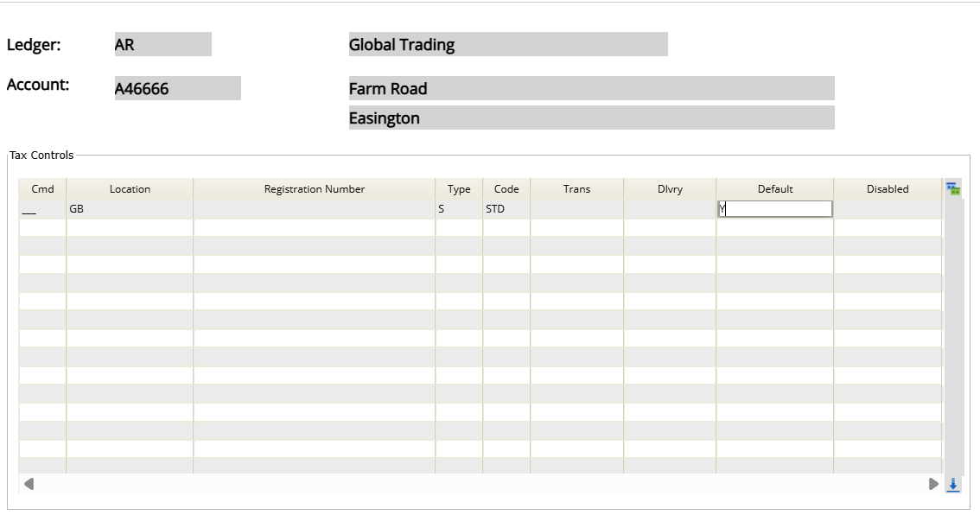Click the left scroll arrow under the grid

[x=29, y=484]
